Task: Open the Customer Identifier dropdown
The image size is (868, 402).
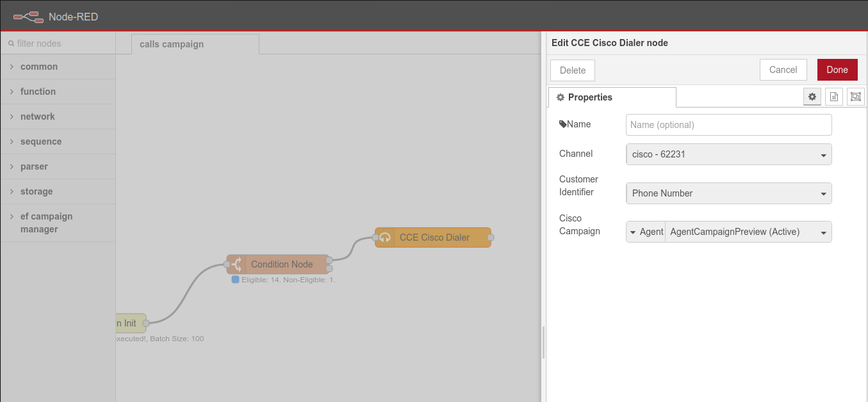Action: [x=728, y=193]
